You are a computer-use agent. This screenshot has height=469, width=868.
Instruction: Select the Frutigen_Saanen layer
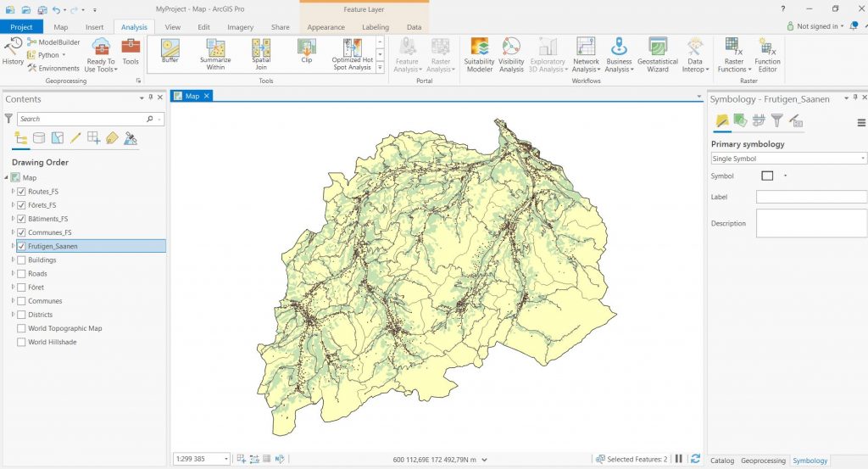[54, 246]
